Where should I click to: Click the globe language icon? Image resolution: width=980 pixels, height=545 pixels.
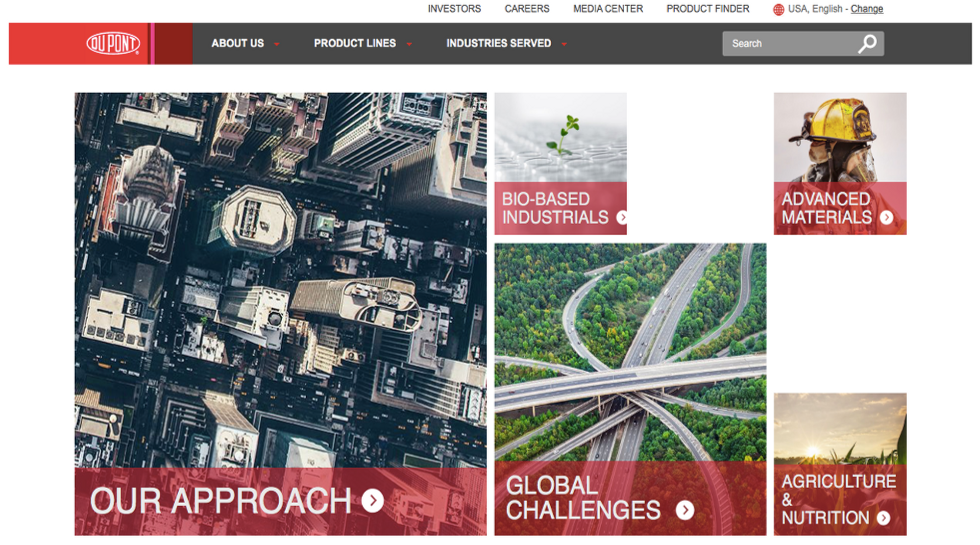click(x=778, y=9)
